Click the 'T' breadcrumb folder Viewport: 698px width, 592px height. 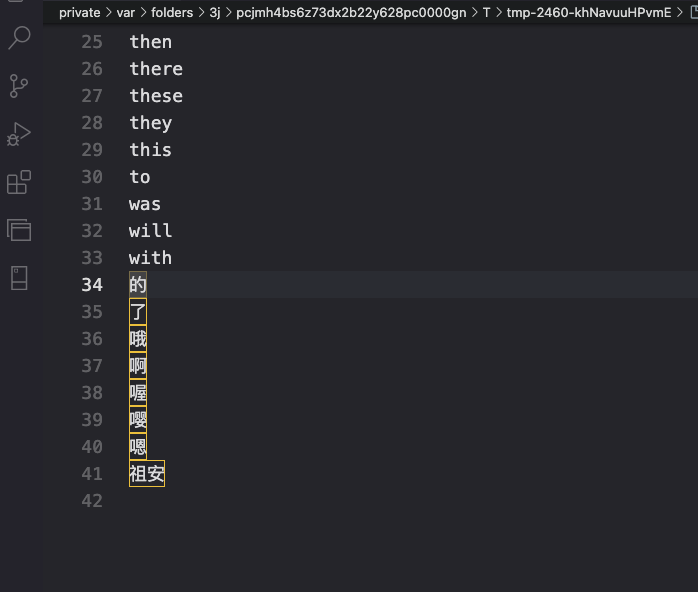(487, 12)
